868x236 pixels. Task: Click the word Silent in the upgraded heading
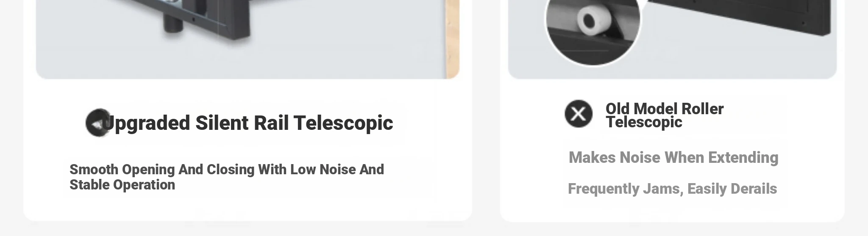tap(222, 123)
